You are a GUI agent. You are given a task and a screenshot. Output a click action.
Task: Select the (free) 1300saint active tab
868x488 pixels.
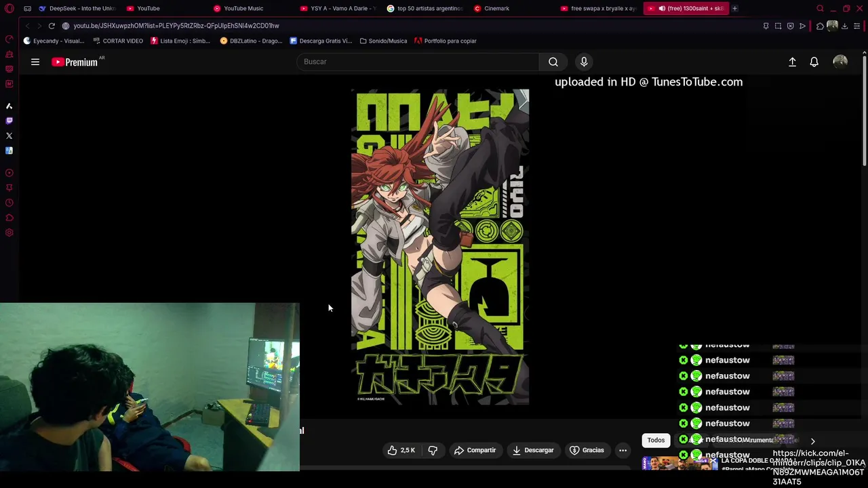[x=685, y=8]
